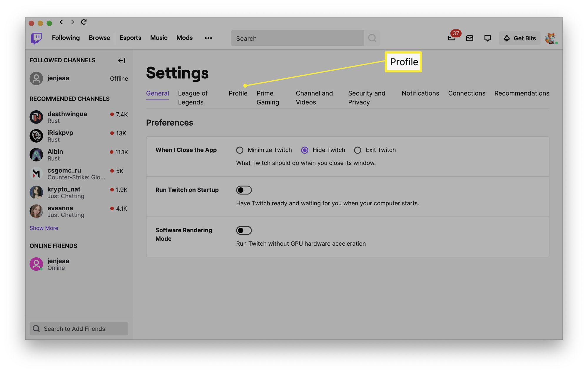Click the Albin channel name

(55, 152)
